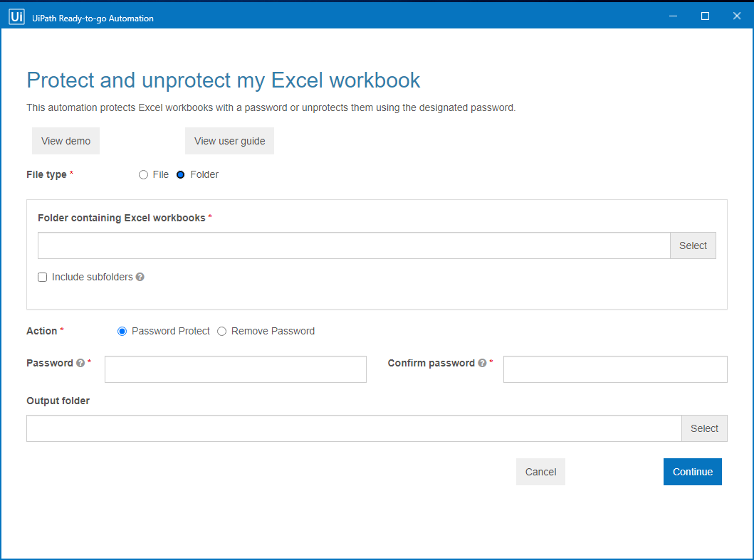Maximize the UiPath window
The width and height of the screenshot is (754, 560).
(705, 16)
